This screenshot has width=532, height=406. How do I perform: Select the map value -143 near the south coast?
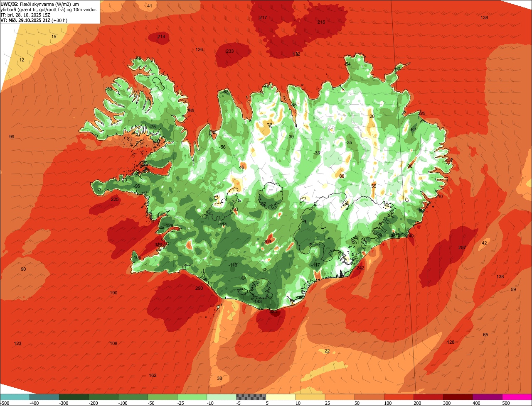pos(258,301)
